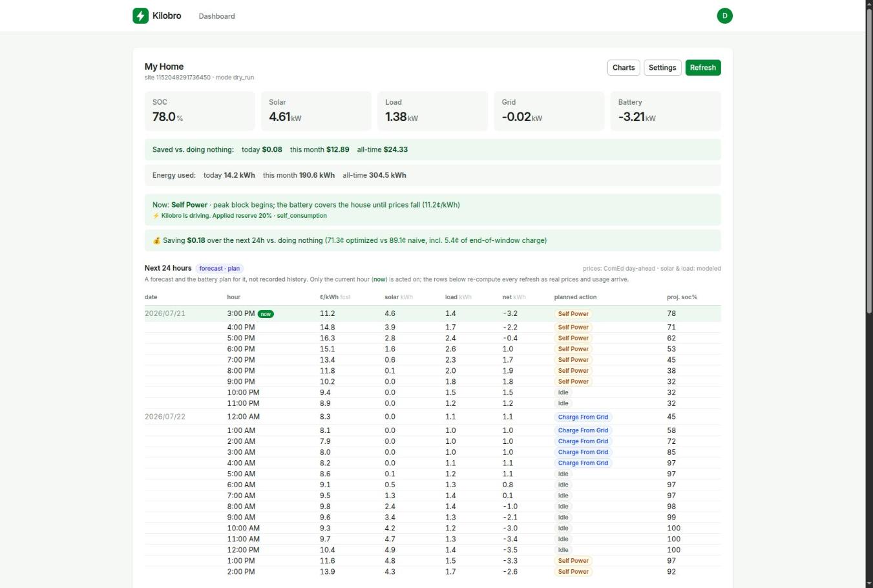Click the 16.3 price at 5:00 PM

[327, 338]
